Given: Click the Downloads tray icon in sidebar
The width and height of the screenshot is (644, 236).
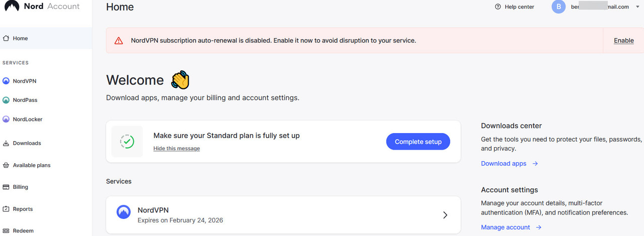Looking at the screenshot, I should (x=6, y=143).
